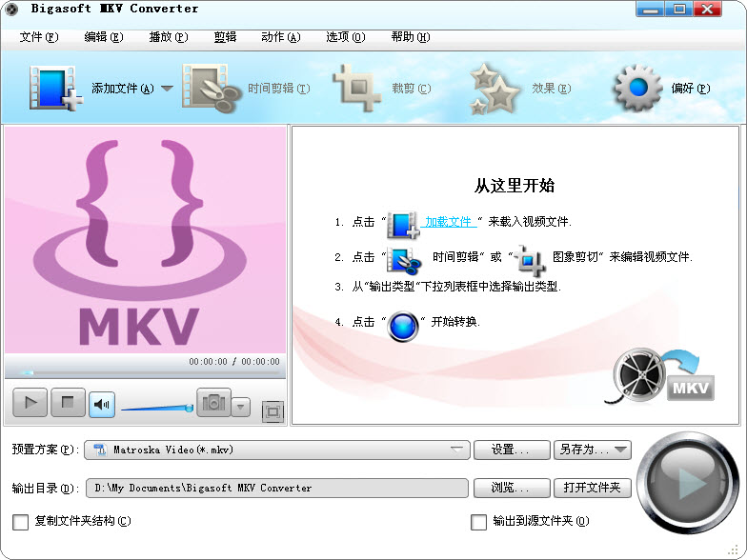Open the preset Matroska Video (*.mkv) dropdown
This screenshot has height=560, width=747.
click(x=276, y=450)
